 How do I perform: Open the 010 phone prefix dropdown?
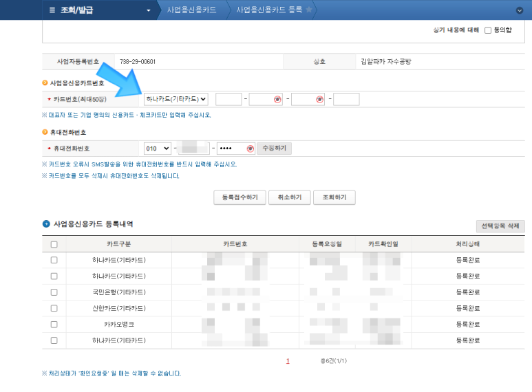pyautogui.click(x=158, y=149)
